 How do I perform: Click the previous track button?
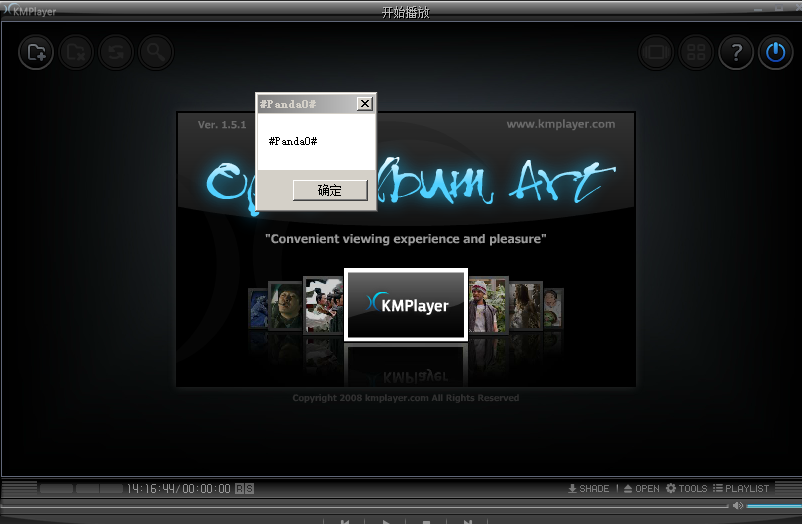[x=345, y=522]
